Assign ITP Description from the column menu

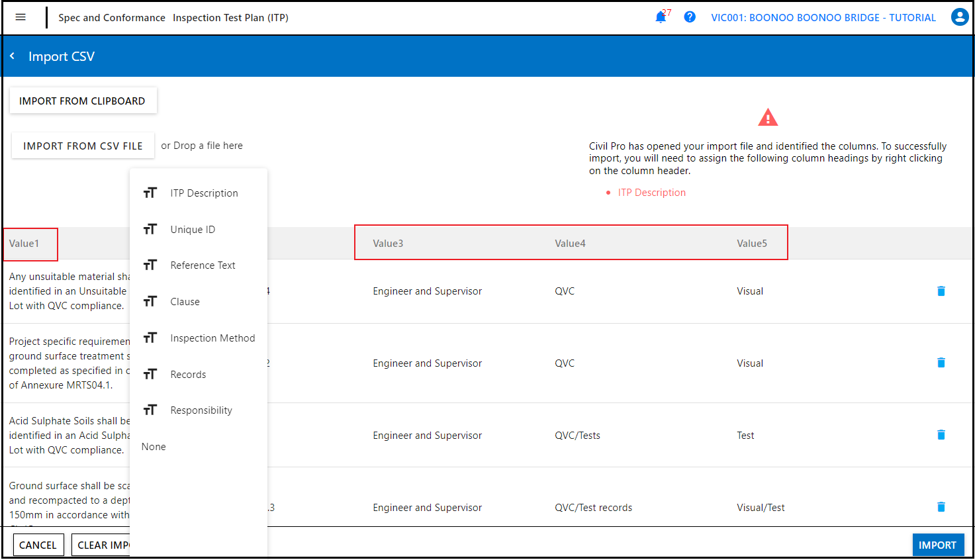point(204,193)
